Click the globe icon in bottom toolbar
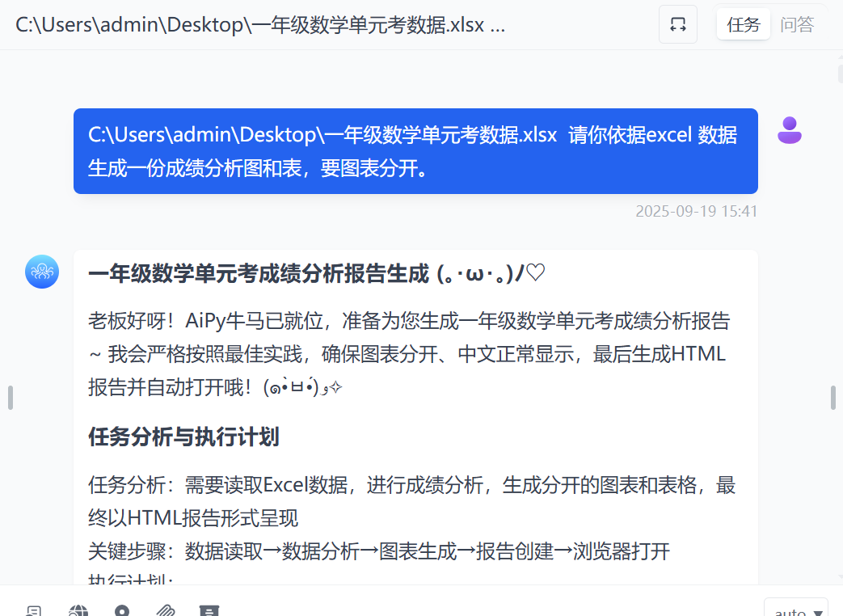 coord(78,610)
